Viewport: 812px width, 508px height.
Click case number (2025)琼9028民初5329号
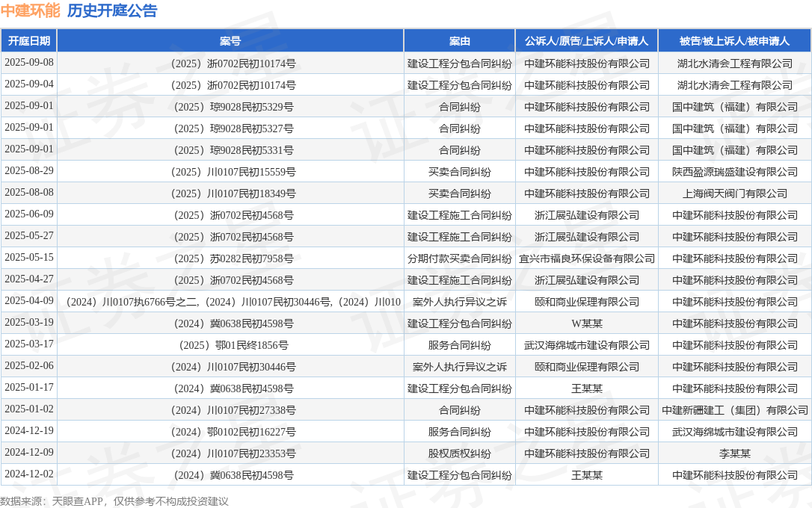[x=233, y=107]
